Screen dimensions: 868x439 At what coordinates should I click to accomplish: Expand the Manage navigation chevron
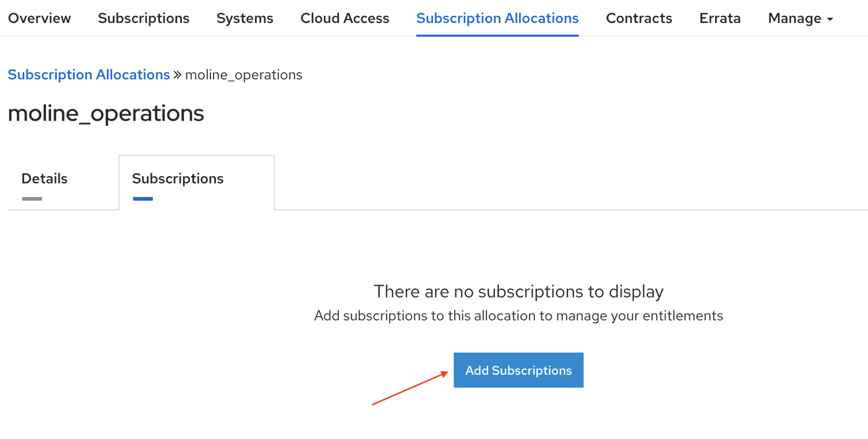point(829,20)
